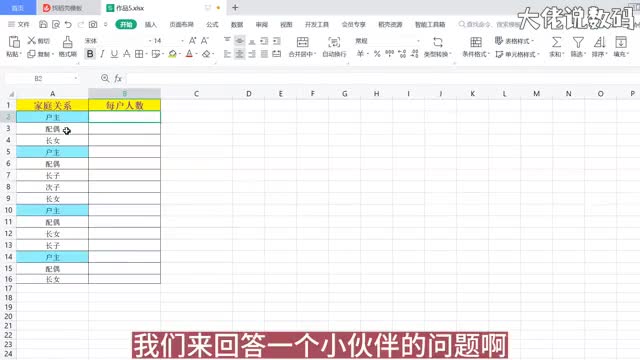Click the Fill down icon
640x360 pixels.
621,42
